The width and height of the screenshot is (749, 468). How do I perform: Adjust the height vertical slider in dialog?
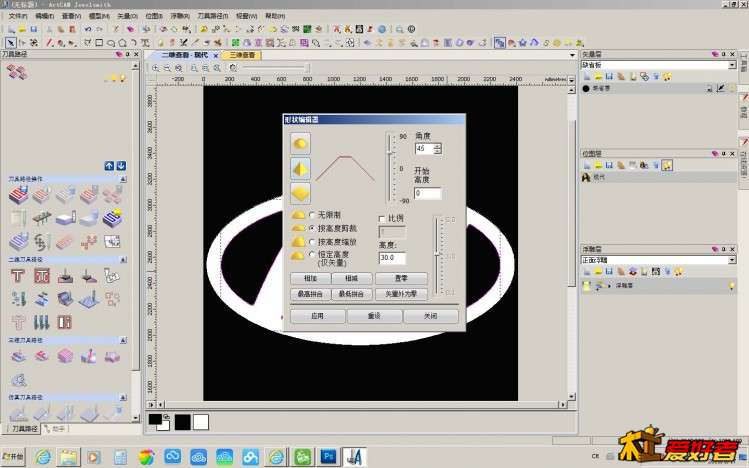(x=437, y=255)
